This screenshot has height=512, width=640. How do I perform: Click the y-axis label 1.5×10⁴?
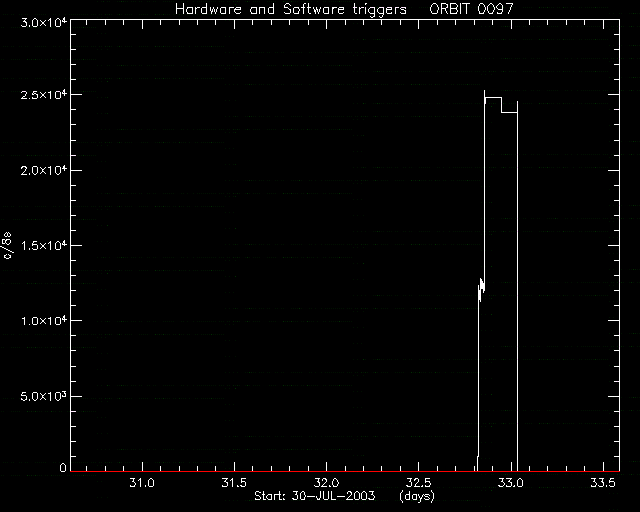tap(44, 245)
